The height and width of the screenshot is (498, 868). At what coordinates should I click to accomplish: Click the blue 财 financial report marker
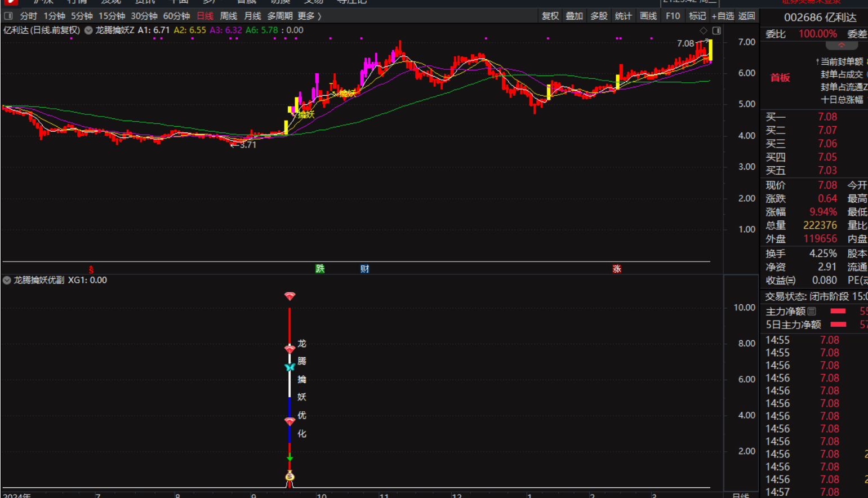(365, 269)
